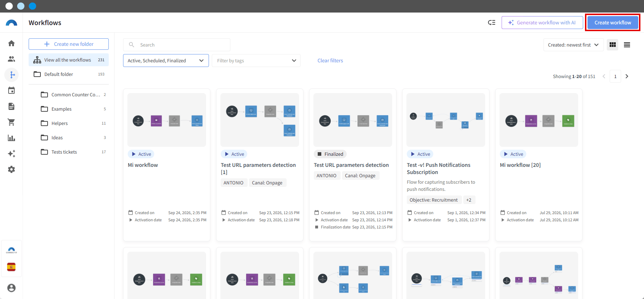This screenshot has width=644, height=299.
Task: Go to next page of workflows
Action: (627, 76)
